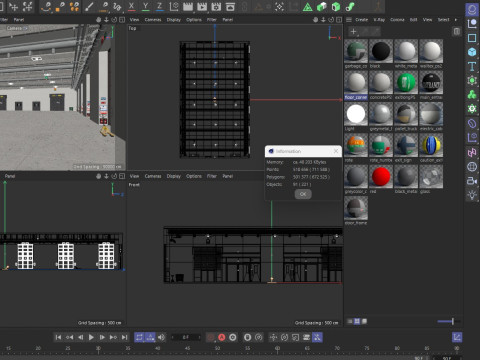
Task: Select the paint brush tool in the toolbar
Action: [x=89, y=6]
